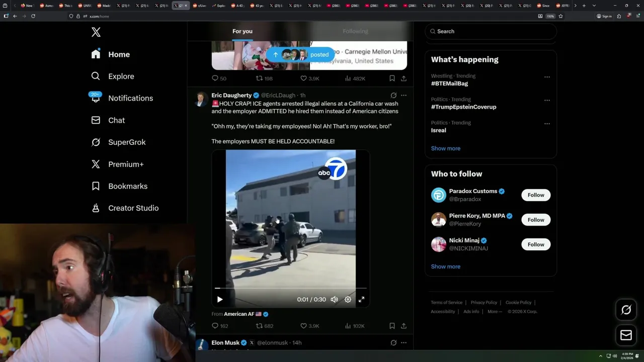This screenshot has height=362, width=644.
Task: Open Creator Studio in the sidebar
Action: pyautogui.click(x=125, y=208)
